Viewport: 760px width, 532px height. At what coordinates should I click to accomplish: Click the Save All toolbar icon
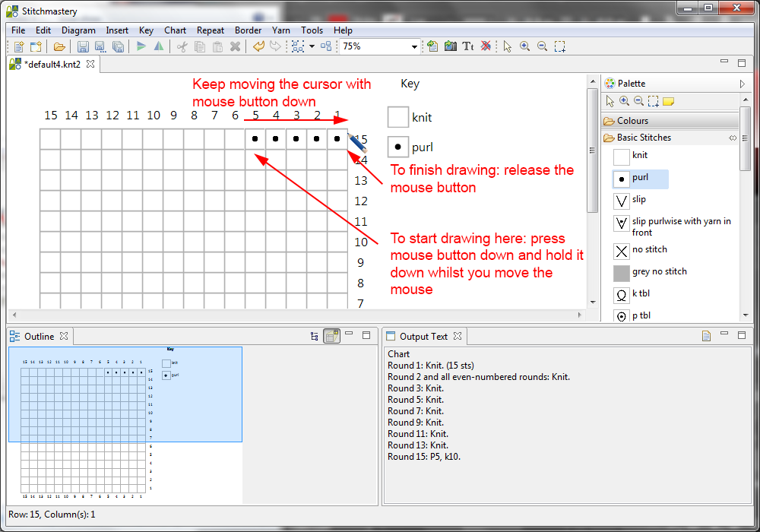(x=118, y=46)
